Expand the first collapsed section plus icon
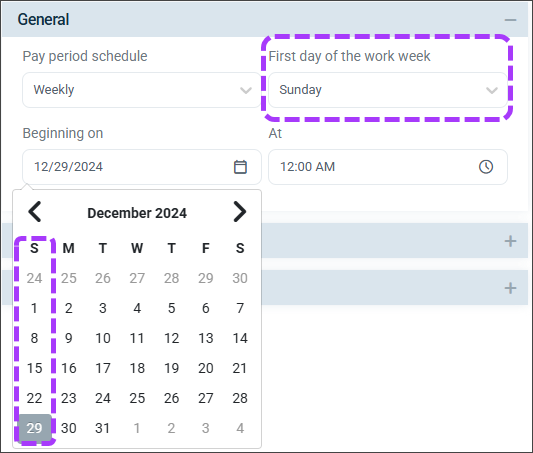Image resolution: width=533 pixels, height=453 pixels. (510, 241)
